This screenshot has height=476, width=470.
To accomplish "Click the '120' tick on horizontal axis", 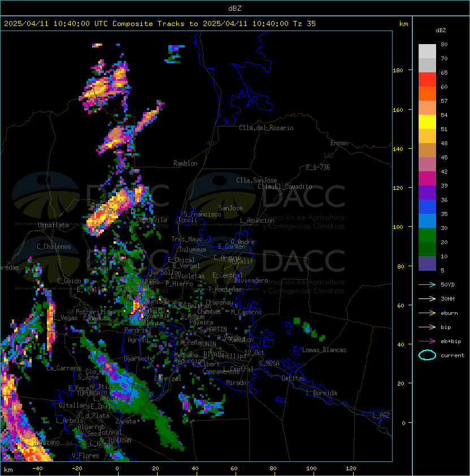I will tap(351, 469).
